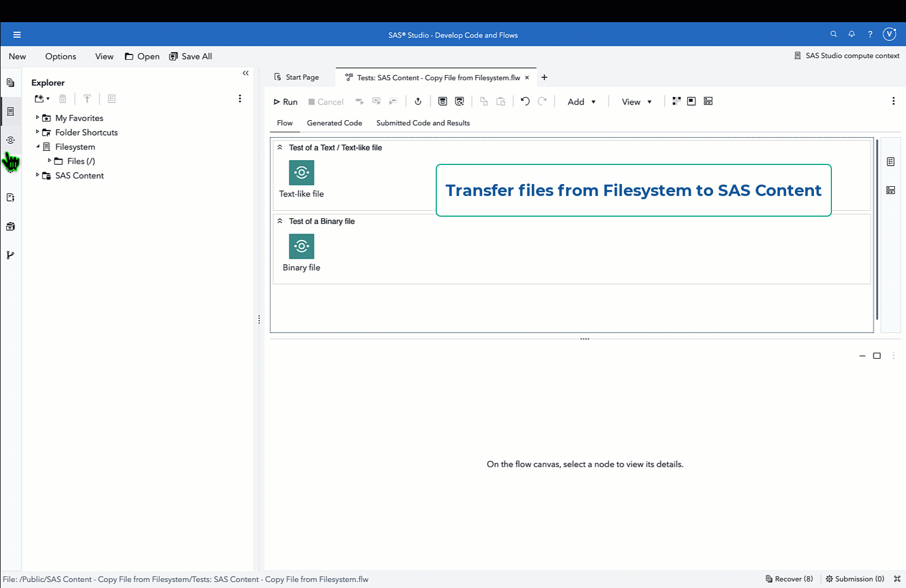Screen dimensions: 906x588
Task: Open the New menu
Action: point(17,57)
